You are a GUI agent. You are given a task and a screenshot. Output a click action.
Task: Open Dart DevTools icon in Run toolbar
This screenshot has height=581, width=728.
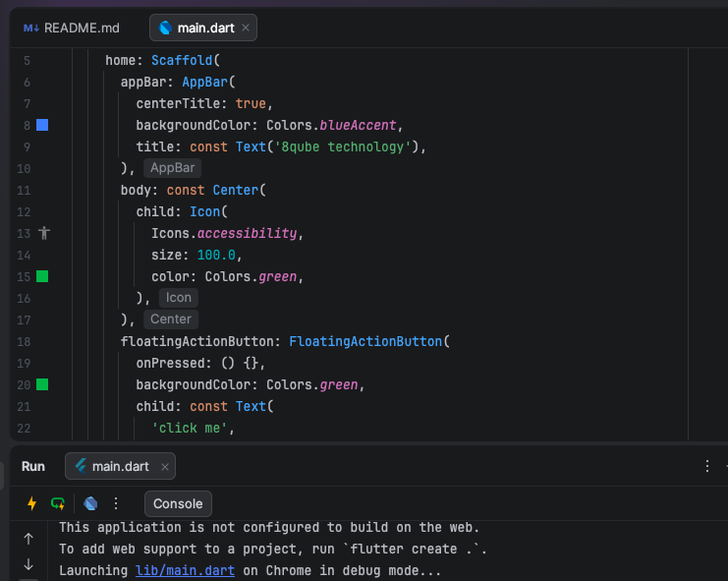90,503
